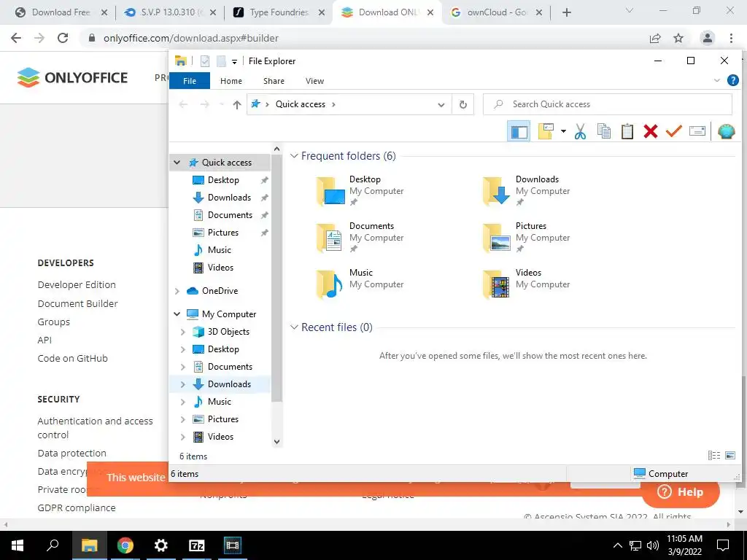Viewport: 747px width, 560px height.
Task: Select the 3D Objects tree item
Action: pyautogui.click(x=228, y=332)
